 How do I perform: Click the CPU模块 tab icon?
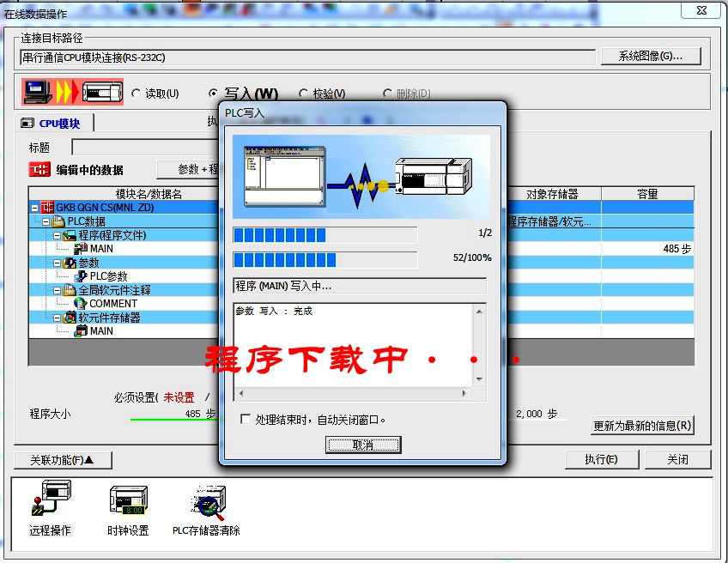point(27,123)
